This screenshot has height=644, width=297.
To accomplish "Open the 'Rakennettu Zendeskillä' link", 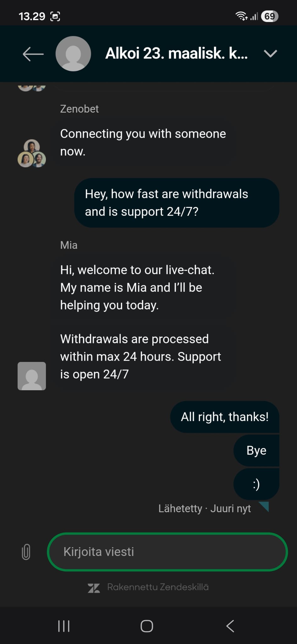I will coord(158,587).
